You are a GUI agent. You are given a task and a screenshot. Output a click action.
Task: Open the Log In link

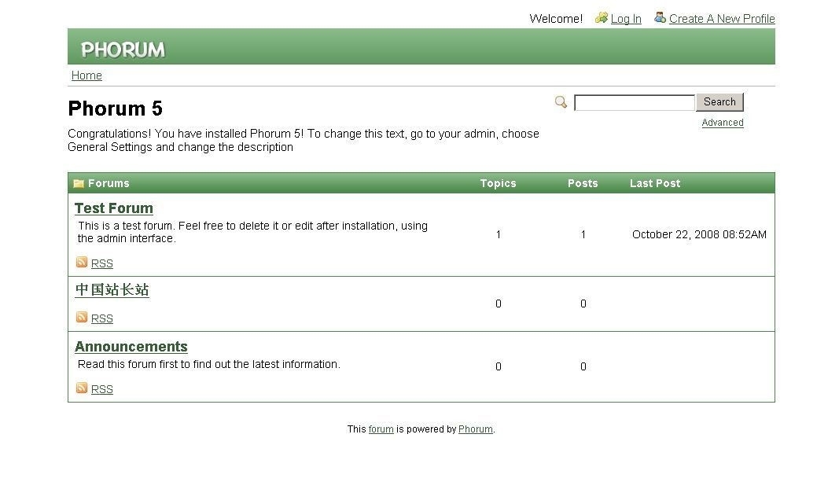(x=626, y=19)
